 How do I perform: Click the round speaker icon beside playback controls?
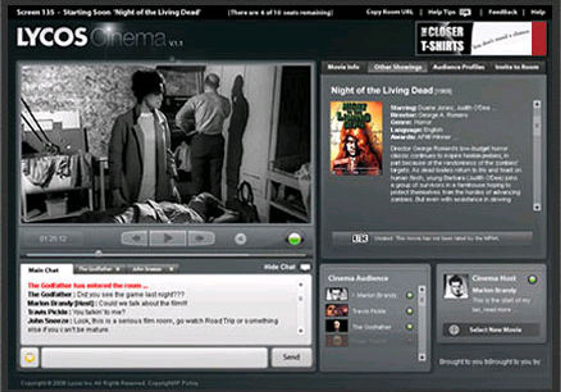pos(240,239)
